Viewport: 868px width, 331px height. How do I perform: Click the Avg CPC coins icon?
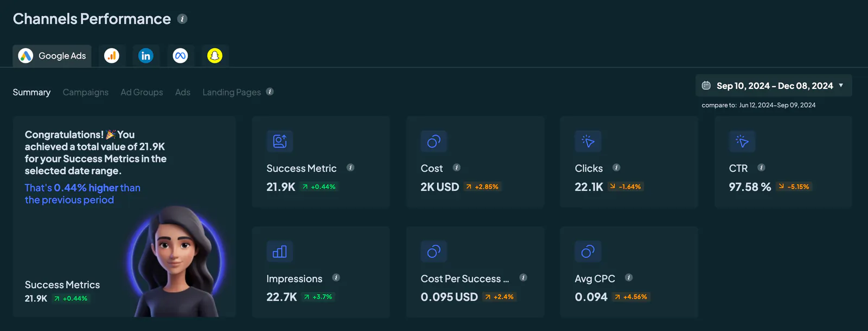point(588,251)
